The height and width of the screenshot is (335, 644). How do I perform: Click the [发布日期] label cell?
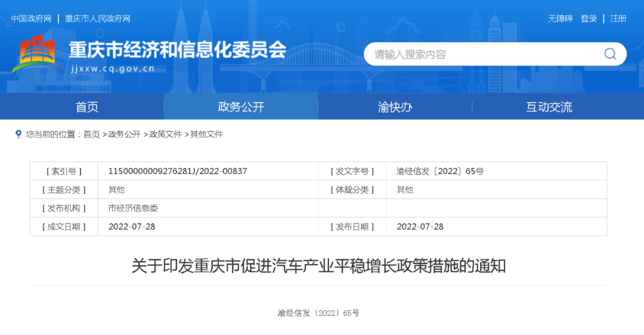tap(352, 227)
